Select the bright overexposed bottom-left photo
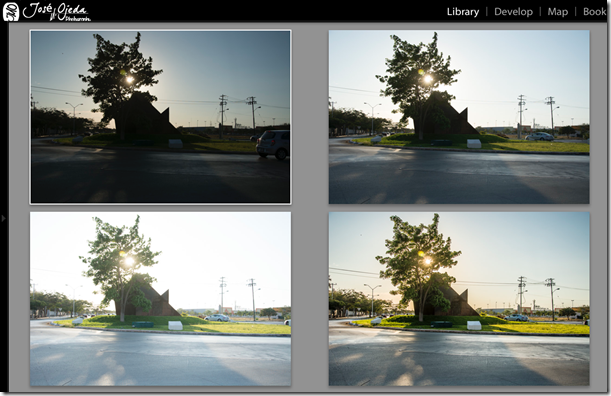 pos(160,299)
